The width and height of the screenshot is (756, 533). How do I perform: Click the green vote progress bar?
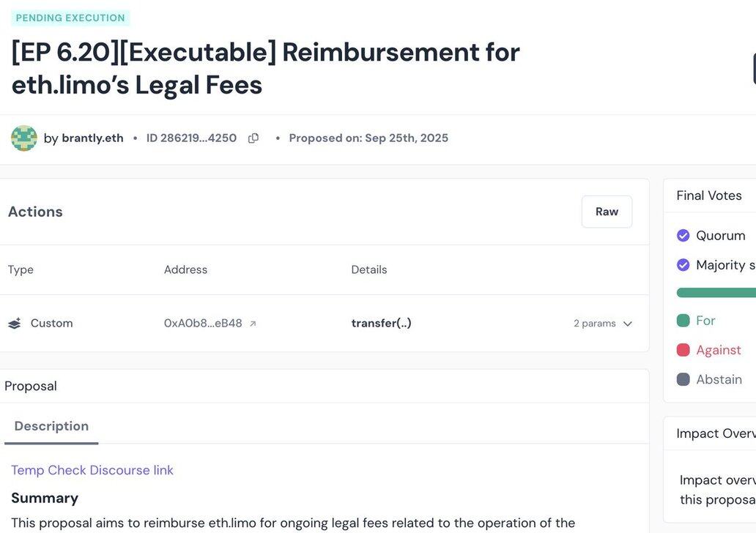[716, 293]
